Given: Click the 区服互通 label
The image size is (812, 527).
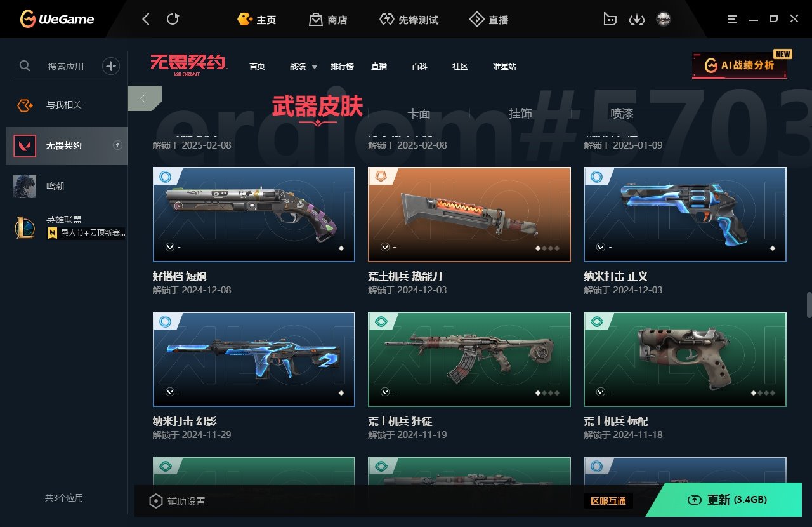Looking at the screenshot, I should (608, 501).
